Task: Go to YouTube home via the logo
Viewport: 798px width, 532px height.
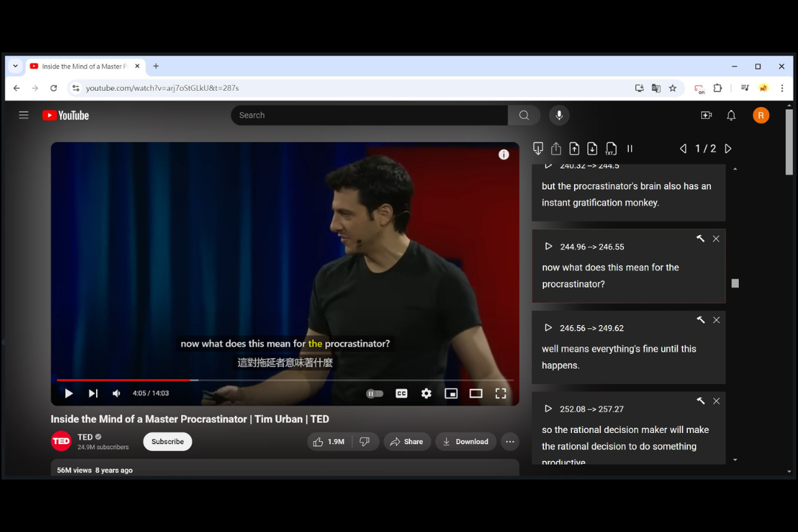Action: (66, 115)
